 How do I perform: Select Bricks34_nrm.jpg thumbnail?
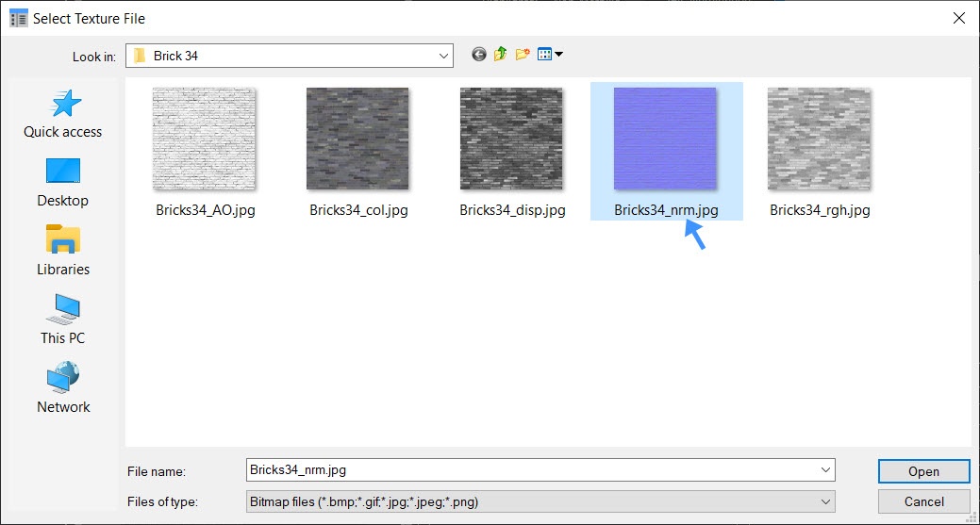[665, 139]
